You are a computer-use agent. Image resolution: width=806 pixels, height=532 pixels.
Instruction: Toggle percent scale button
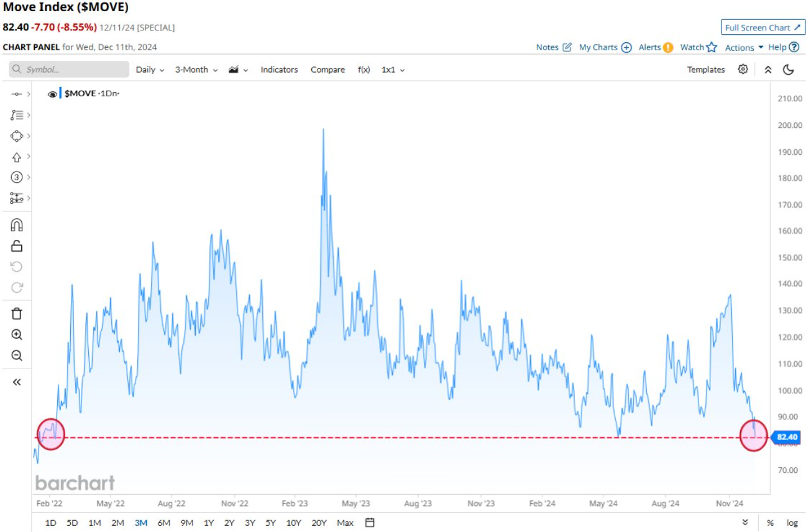(x=770, y=523)
